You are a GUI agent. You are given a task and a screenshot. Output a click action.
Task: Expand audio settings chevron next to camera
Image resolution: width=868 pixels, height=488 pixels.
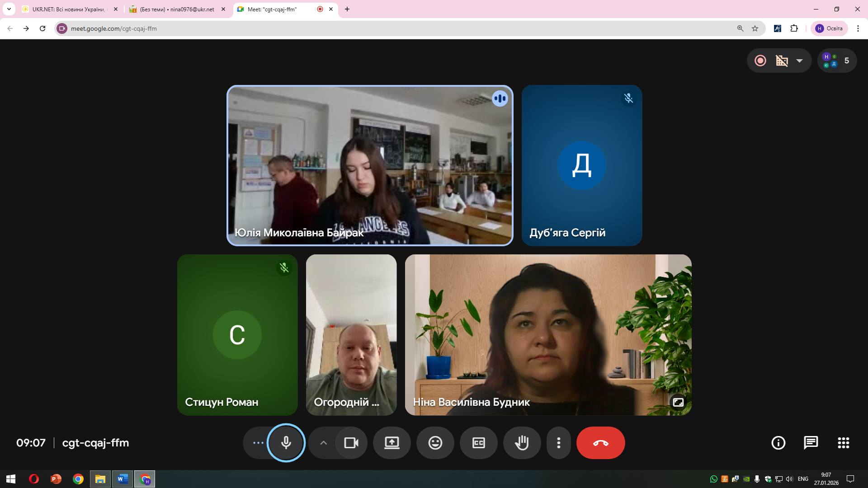coord(323,443)
